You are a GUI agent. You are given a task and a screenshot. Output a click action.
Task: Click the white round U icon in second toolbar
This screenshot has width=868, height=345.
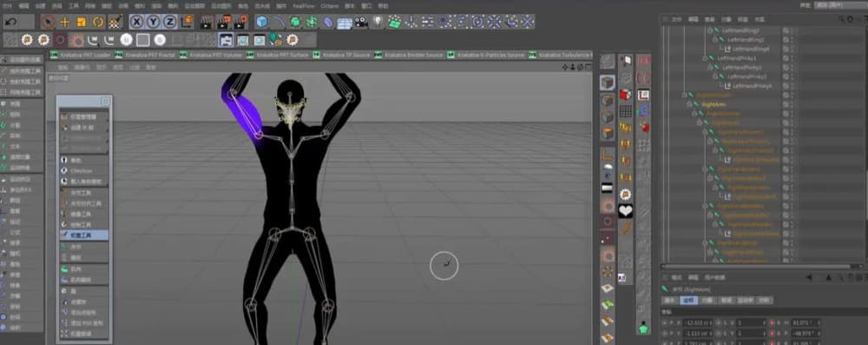126,40
